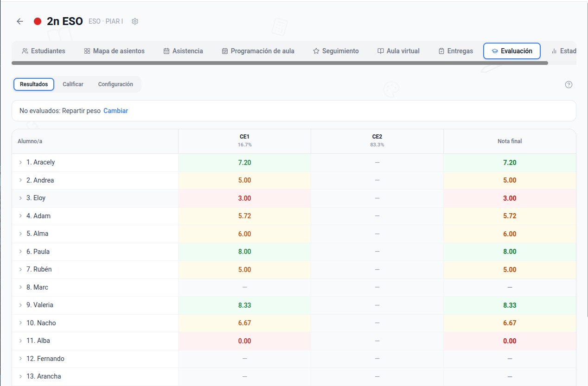Open the Seguimiento tab

[336, 51]
